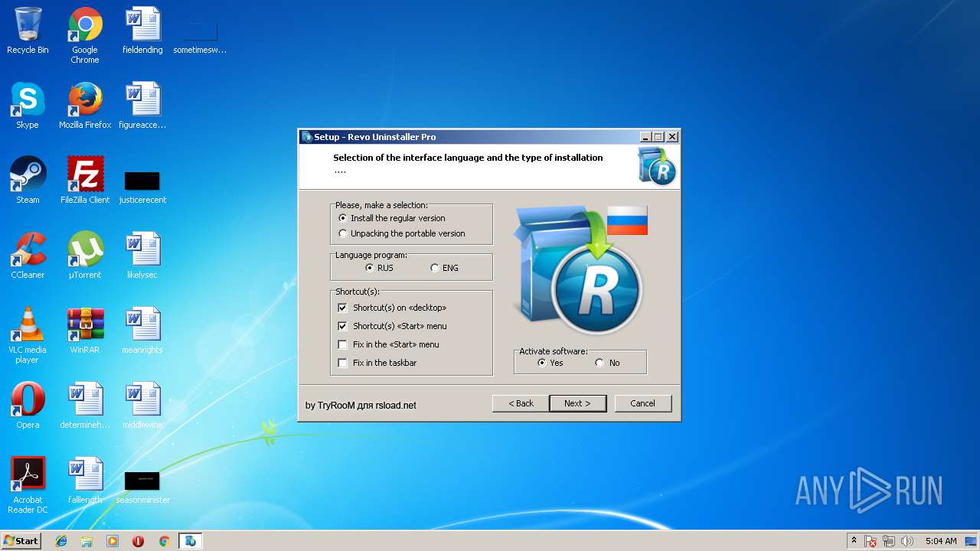This screenshot has height=551, width=980.
Task: Open Action Center flag icon in tray
Action: pos(871,541)
